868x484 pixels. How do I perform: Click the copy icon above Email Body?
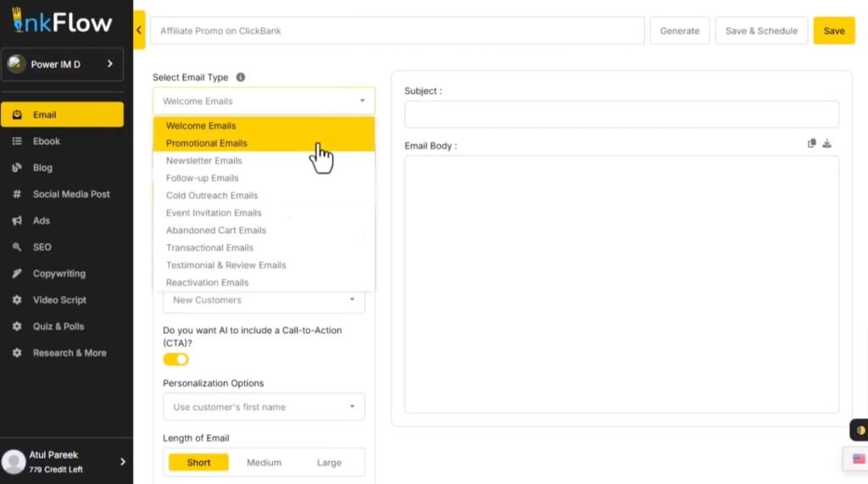pyautogui.click(x=812, y=144)
